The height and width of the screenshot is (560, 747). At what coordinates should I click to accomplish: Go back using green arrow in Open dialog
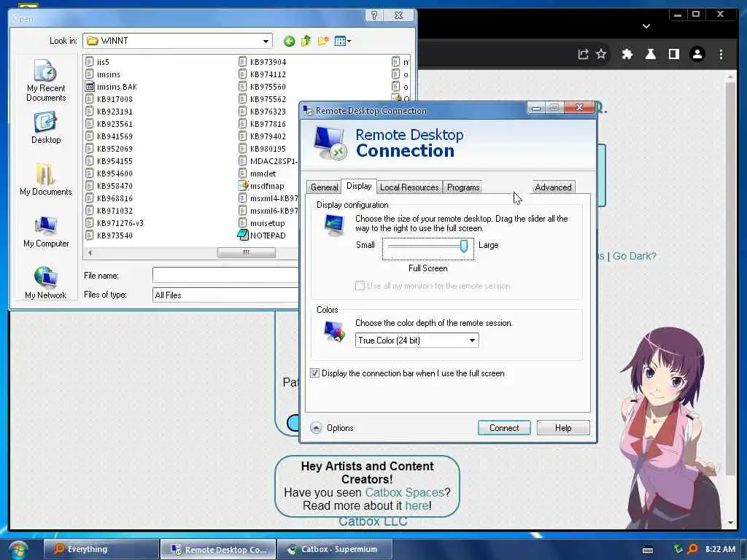point(289,41)
